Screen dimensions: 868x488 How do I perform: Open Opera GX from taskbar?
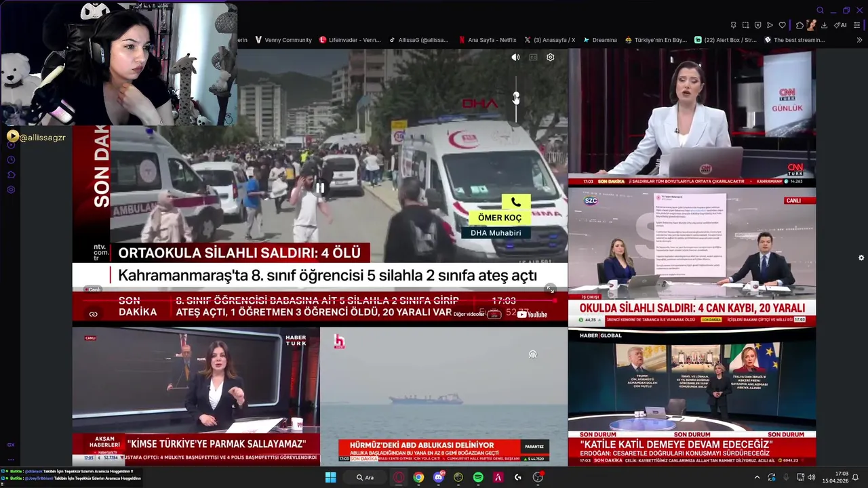[399, 477]
